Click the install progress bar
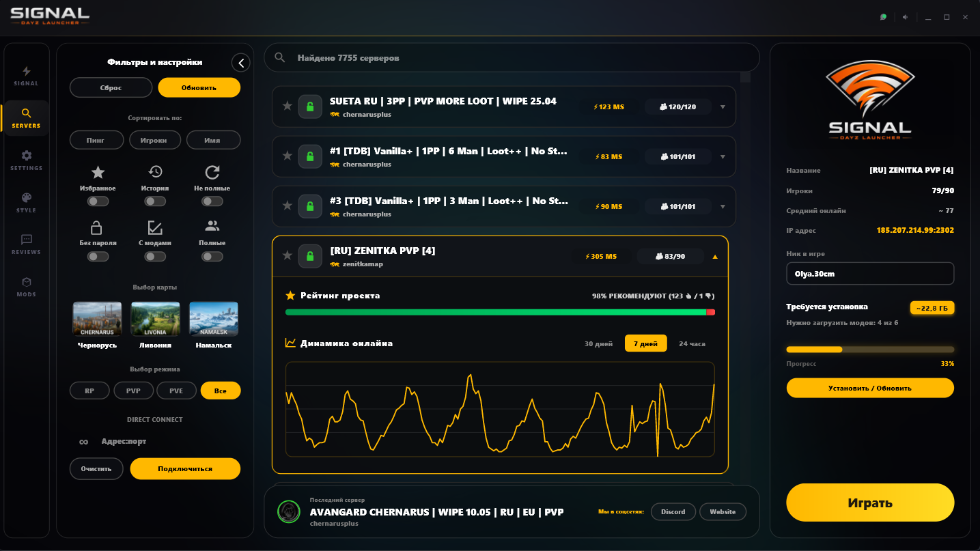 tap(870, 350)
